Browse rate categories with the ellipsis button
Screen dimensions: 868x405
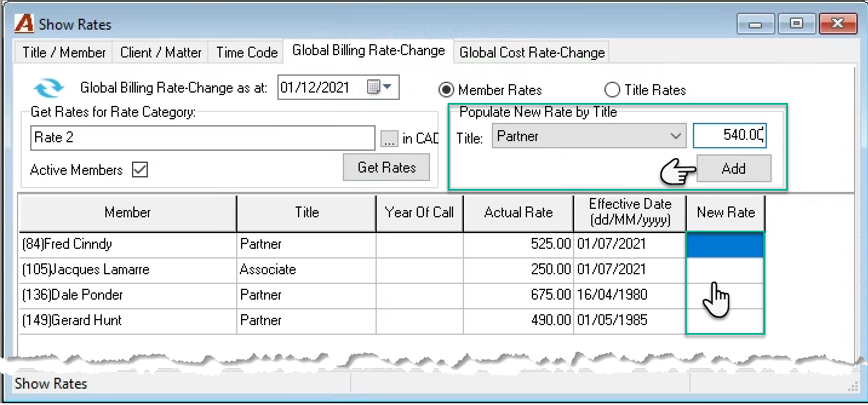(x=388, y=139)
